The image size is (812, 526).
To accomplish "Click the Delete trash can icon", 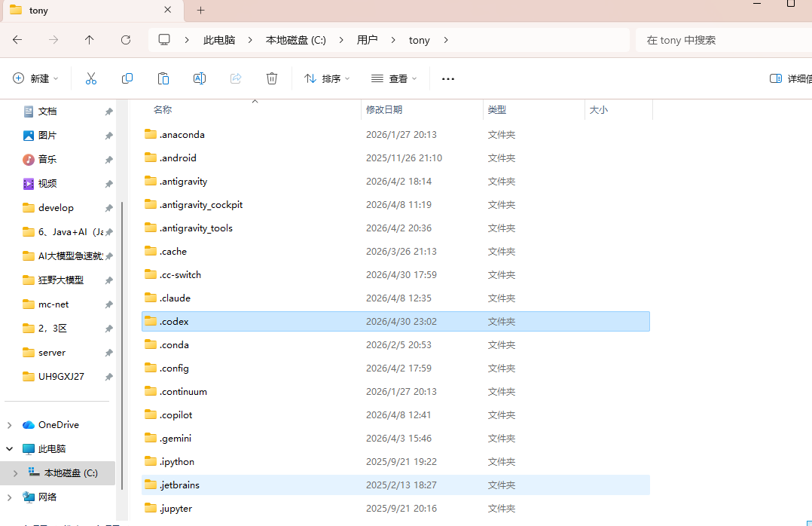I will (272, 79).
